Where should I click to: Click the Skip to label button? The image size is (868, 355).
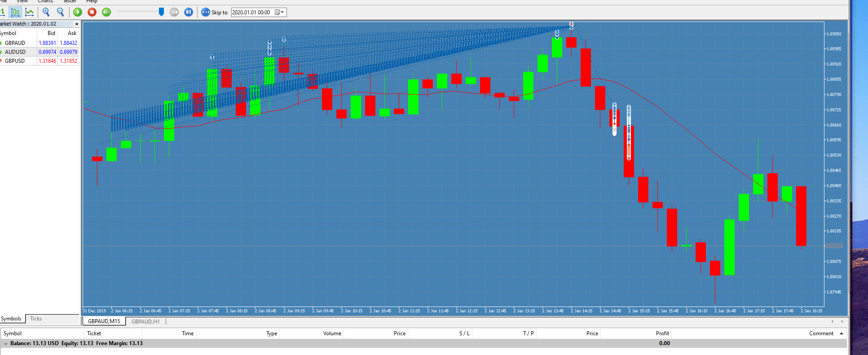pyautogui.click(x=219, y=13)
